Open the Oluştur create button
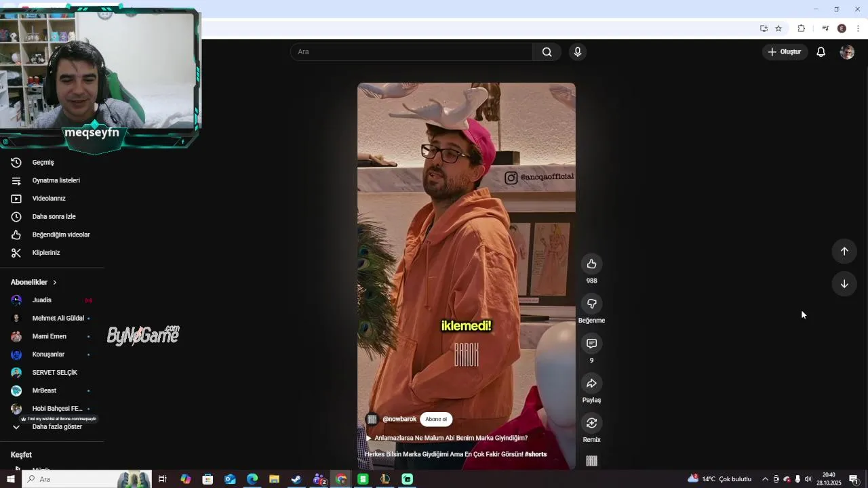The image size is (868, 488). 785,52
